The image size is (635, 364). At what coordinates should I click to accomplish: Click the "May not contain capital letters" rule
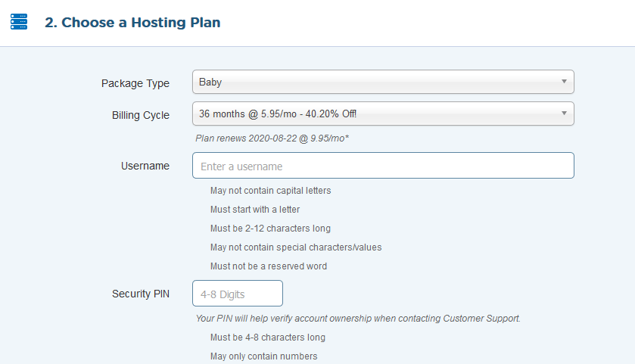[270, 191]
